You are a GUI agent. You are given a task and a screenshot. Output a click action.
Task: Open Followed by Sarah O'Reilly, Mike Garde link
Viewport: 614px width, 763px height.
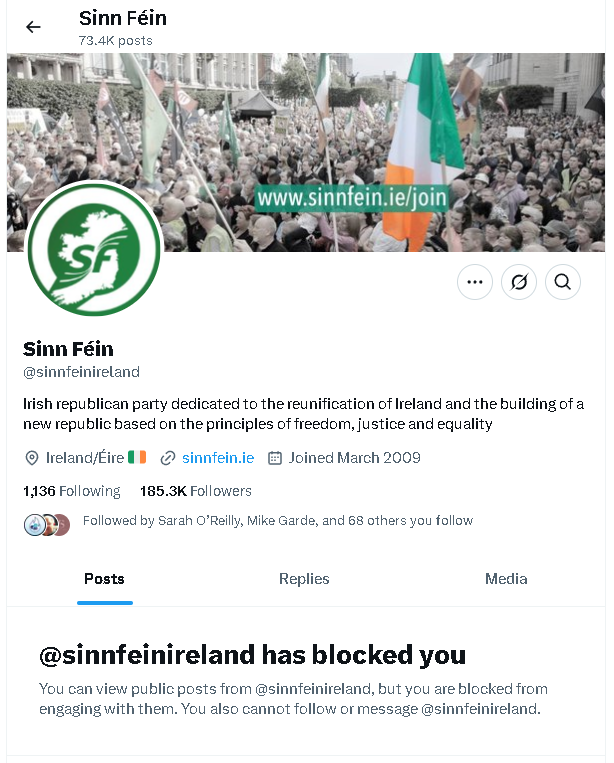[278, 521]
